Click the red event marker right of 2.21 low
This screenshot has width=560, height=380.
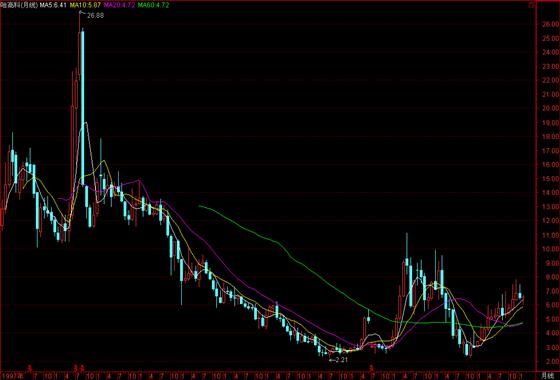coord(372,367)
